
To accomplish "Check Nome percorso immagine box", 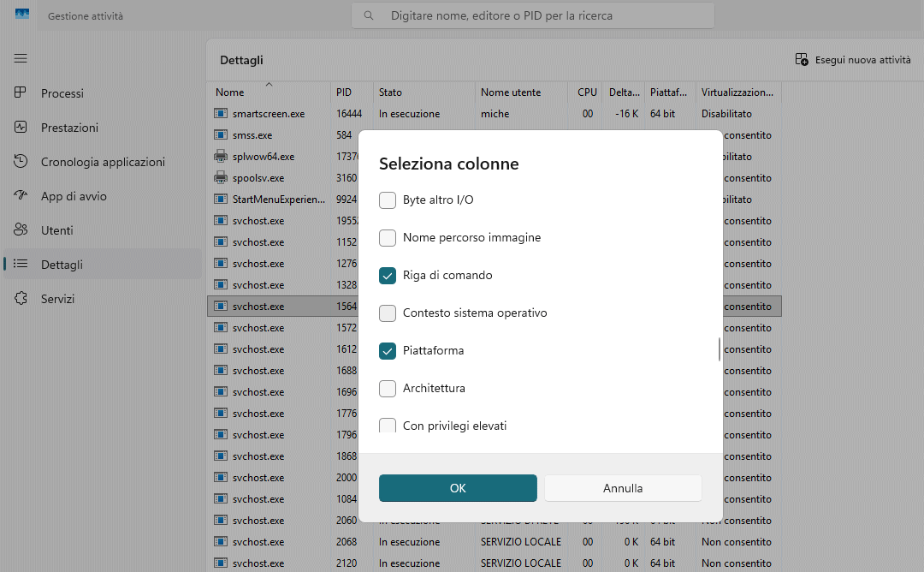I will [x=388, y=238].
